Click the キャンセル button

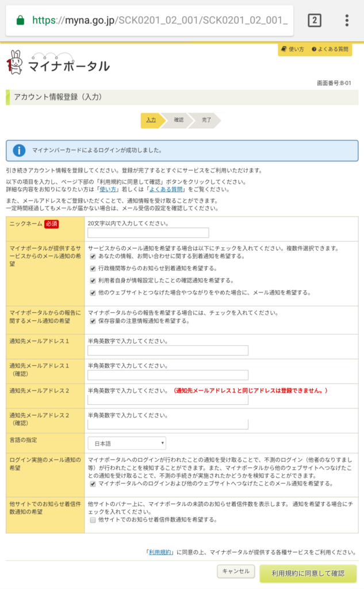(x=236, y=571)
